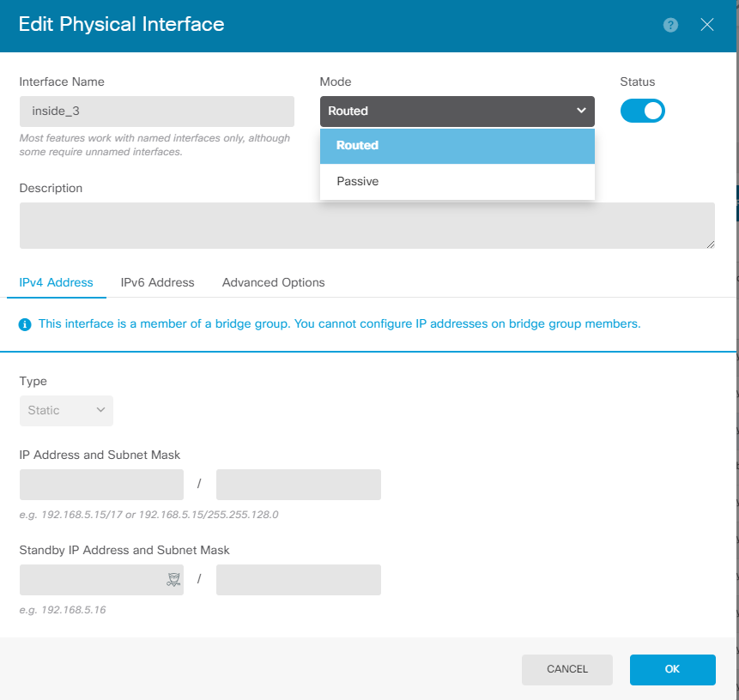
Task: Select Routed from the Mode list
Action: (457, 146)
